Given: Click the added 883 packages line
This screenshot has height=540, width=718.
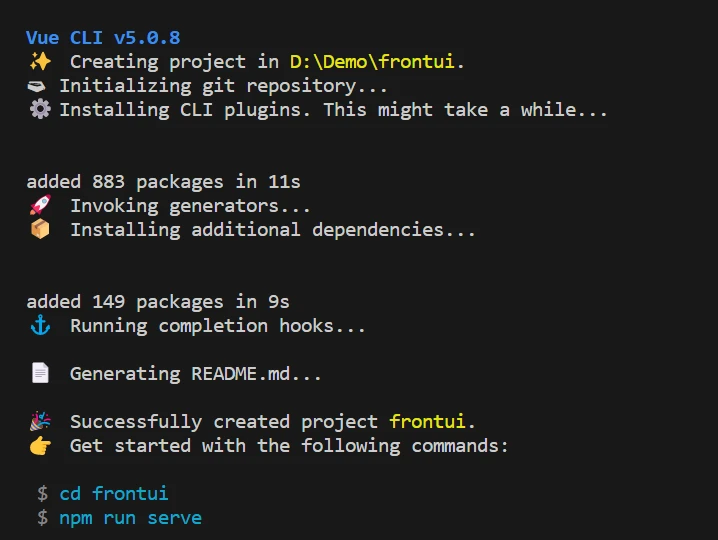Looking at the screenshot, I should point(163,182).
